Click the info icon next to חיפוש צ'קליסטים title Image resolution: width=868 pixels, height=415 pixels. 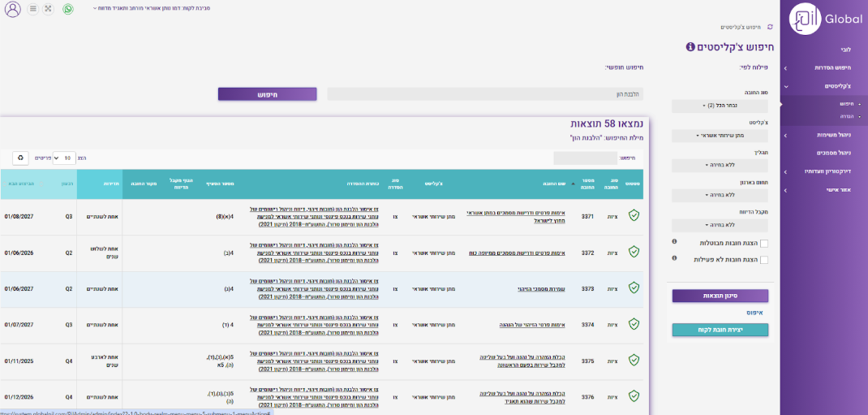click(x=690, y=47)
